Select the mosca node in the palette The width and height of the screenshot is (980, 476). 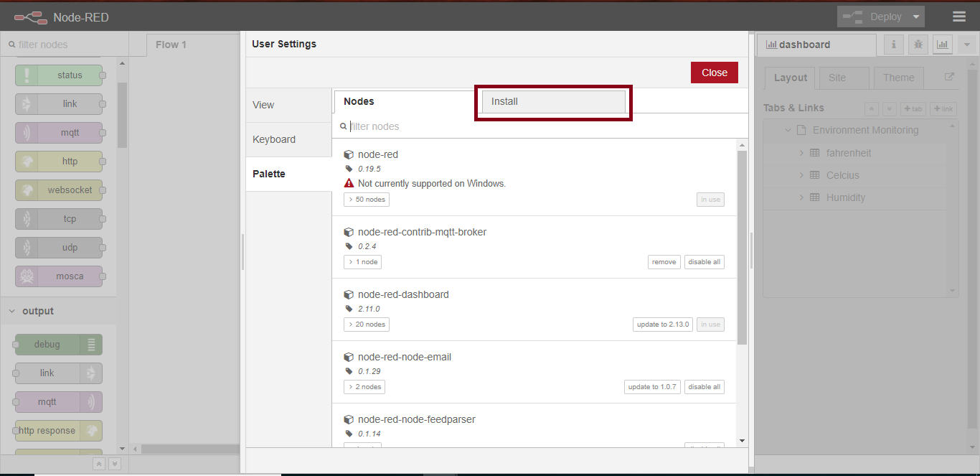pyautogui.click(x=60, y=276)
